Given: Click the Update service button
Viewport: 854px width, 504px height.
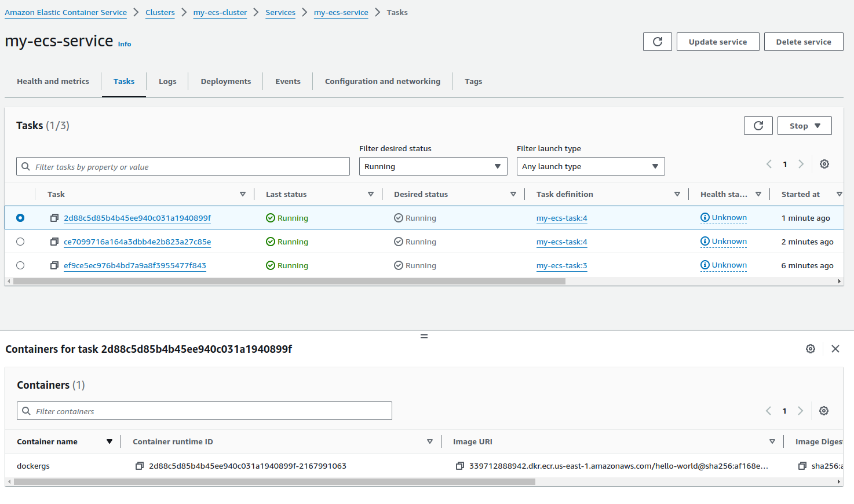Looking at the screenshot, I should (718, 42).
